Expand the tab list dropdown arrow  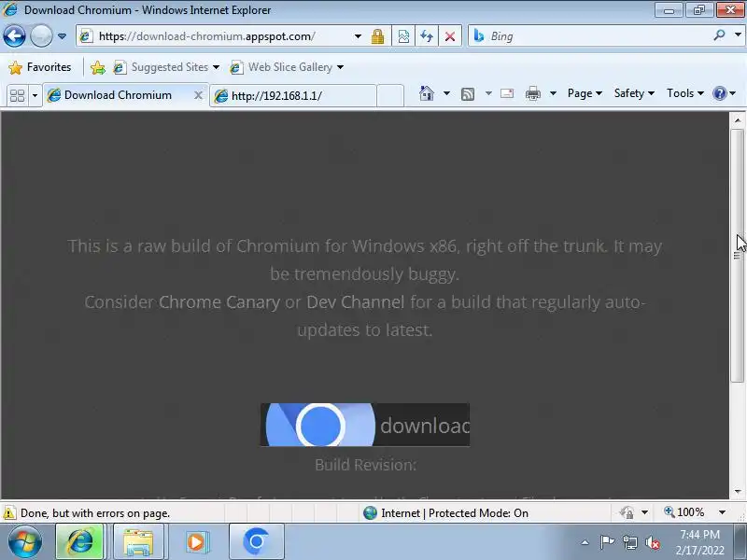pos(35,96)
